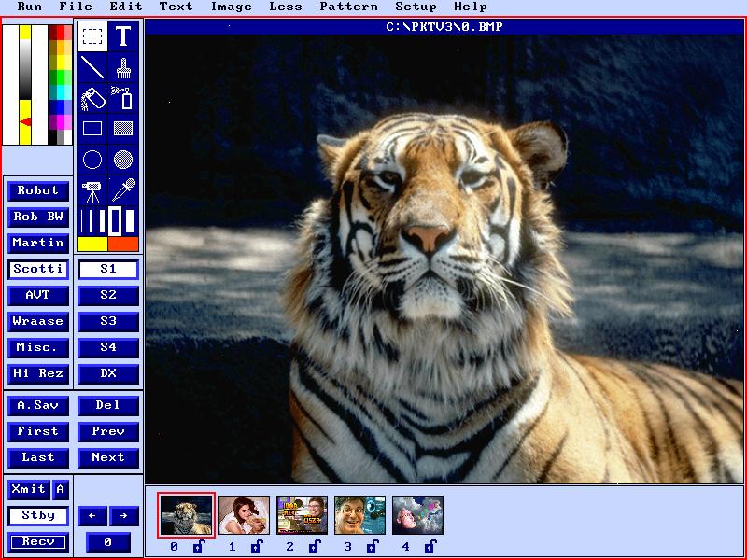
Task: Select the Spray can tool
Action: (x=123, y=98)
